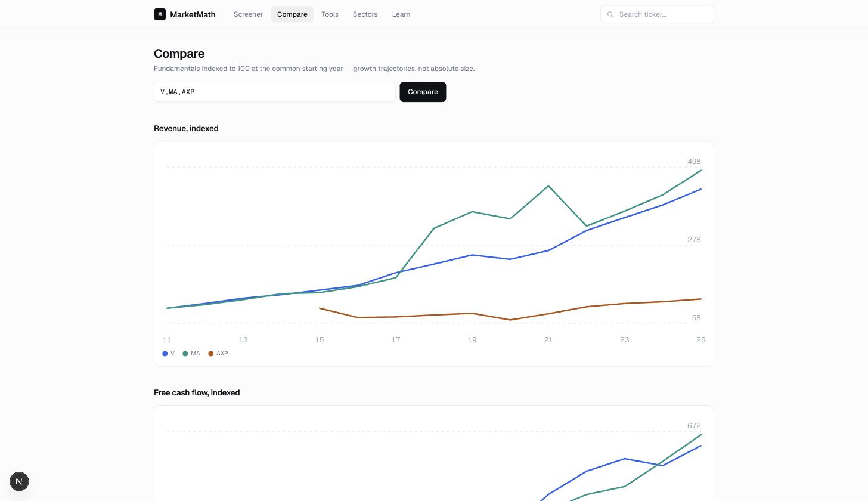
Task: Click the 278 axis label
Action: (694, 240)
